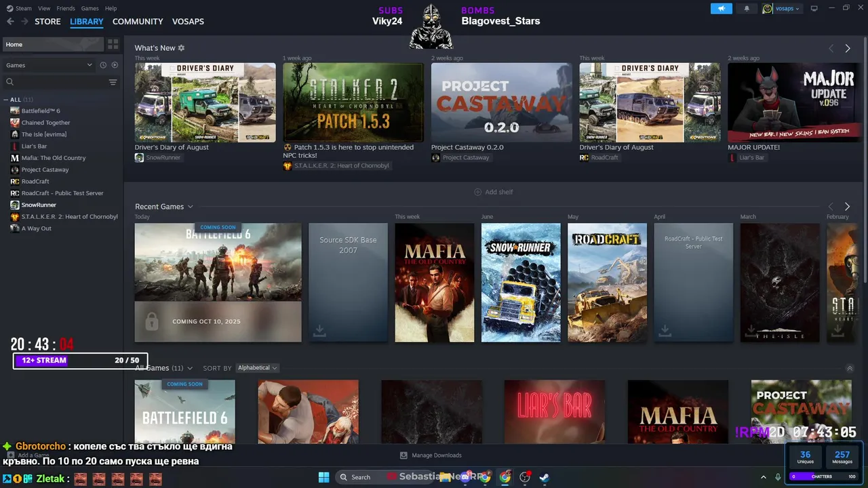Screen dimensions: 868x488
Task: Click the forward navigation arrow
Action: coord(25,22)
